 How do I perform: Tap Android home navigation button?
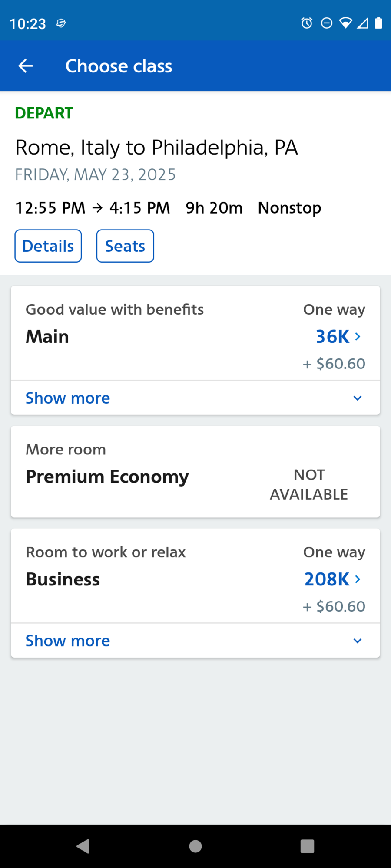195,846
